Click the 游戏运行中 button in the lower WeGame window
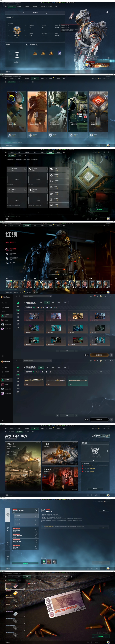The width and height of the screenshot is (115, 644). click(99, 419)
